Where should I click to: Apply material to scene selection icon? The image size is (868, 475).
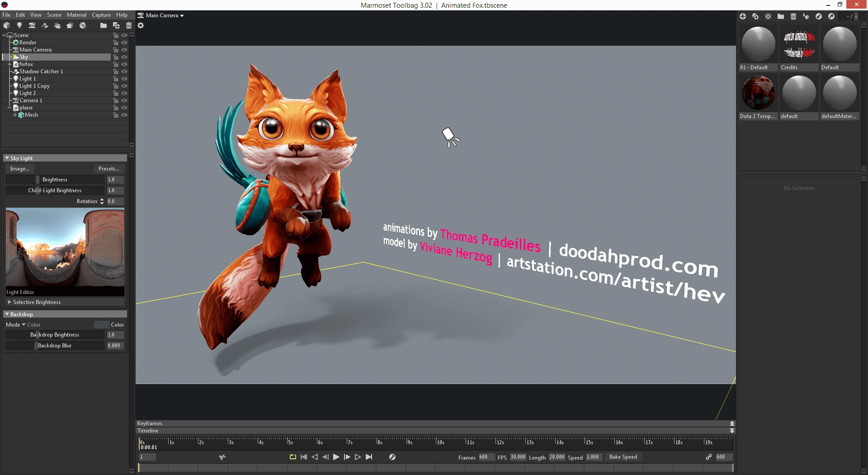point(806,16)
